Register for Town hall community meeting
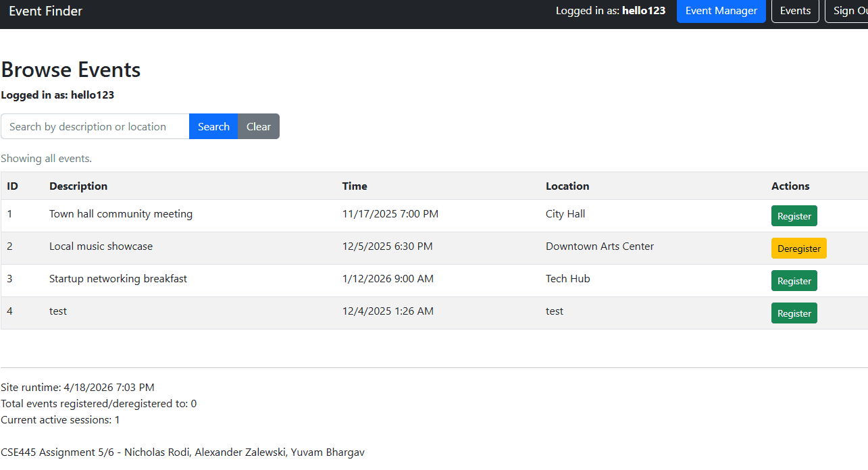Viewport: 868px width, 470px height. pos(794,216)
